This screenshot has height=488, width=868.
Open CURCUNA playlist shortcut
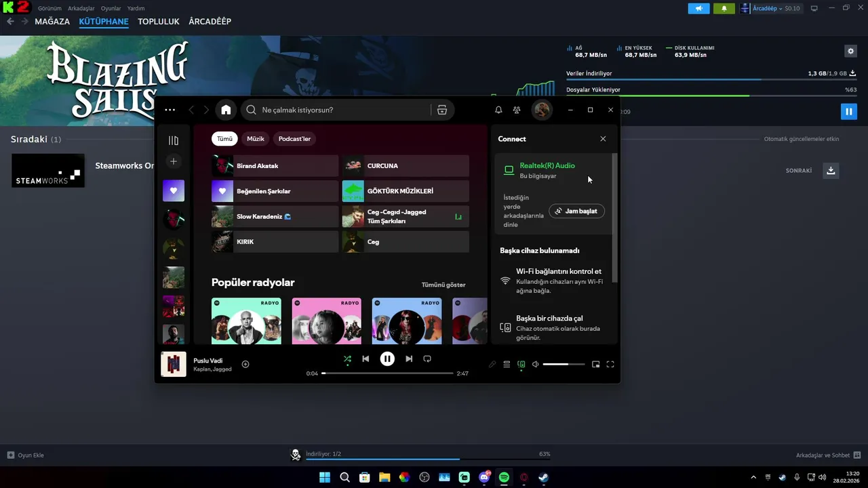pos(406,166)
